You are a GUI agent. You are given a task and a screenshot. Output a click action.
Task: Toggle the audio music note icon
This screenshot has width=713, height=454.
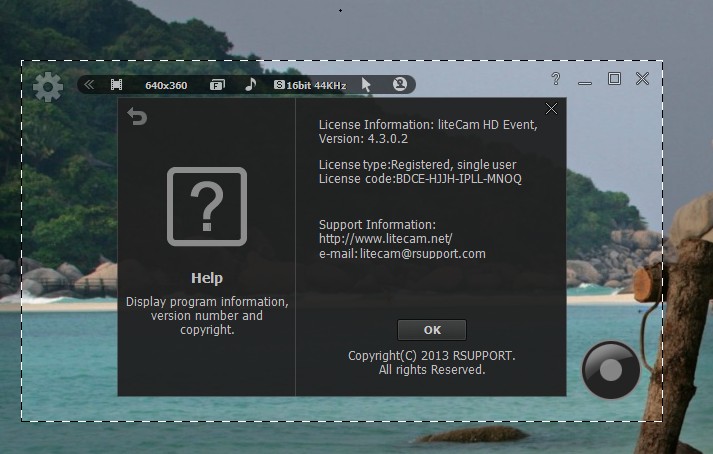tap(251, 84)
